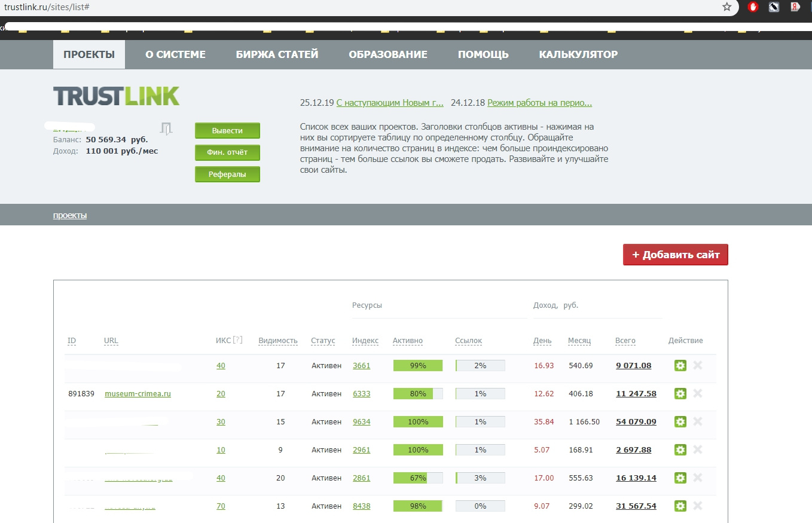Open settings gear for the 2 697.88 row

pyautogui.click(x=680, y=449)
